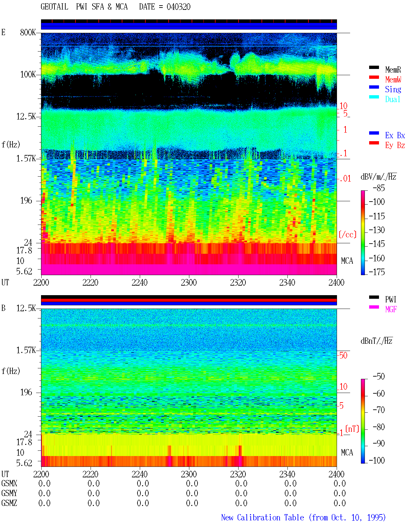Screen dimensions: 420x523
Task: Click the blue Ex Bx legend swatch
Action: [x=374, y=133]
